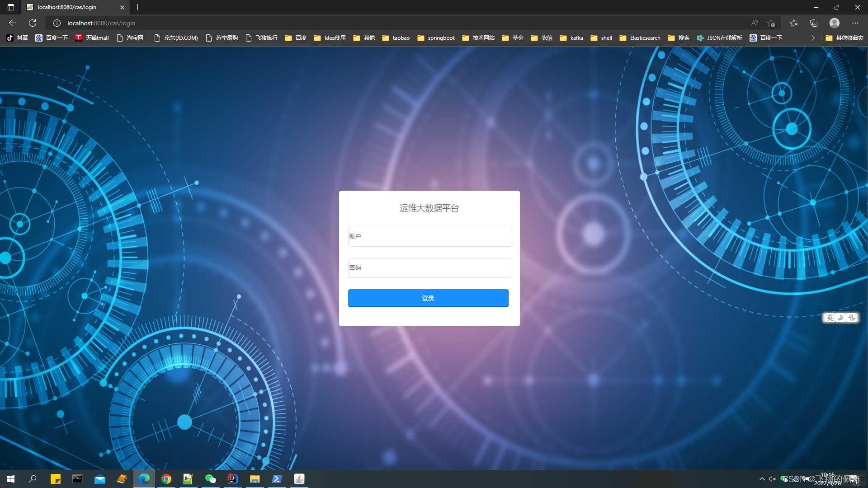Activate the Read aloud icon in address bar
This screenshot has width=868, height=488.
pos(755,23)
